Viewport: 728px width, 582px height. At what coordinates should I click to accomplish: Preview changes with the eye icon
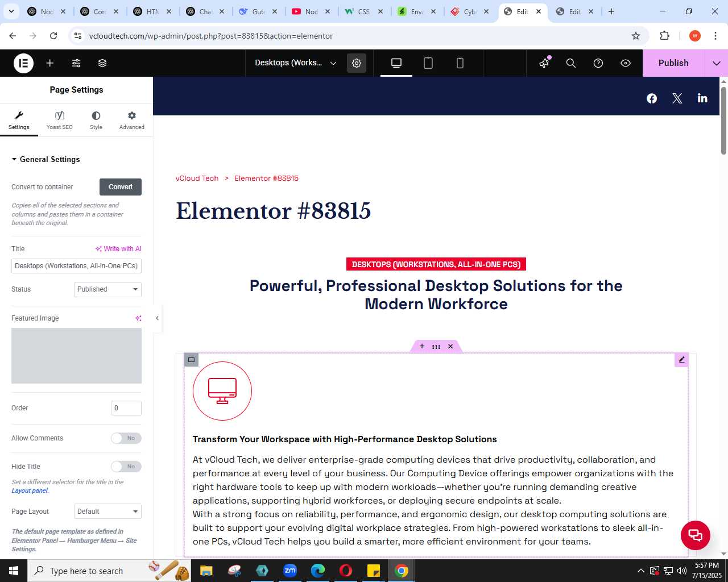click(626, 63)
